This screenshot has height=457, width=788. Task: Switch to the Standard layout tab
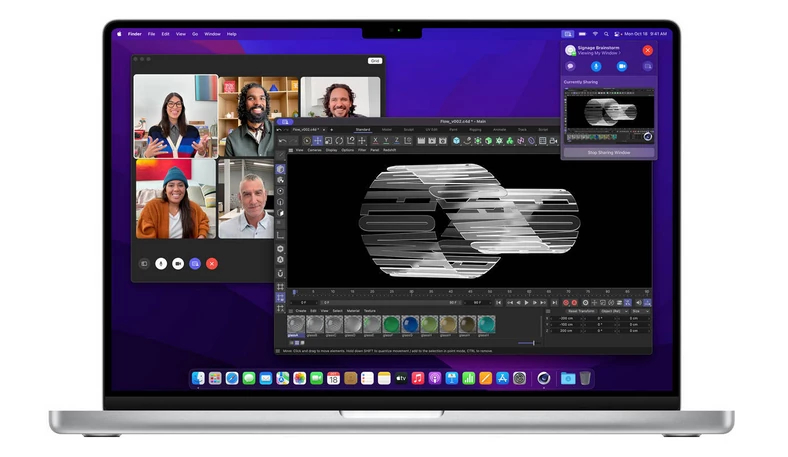pyautogui.click(x=363, y=130)
